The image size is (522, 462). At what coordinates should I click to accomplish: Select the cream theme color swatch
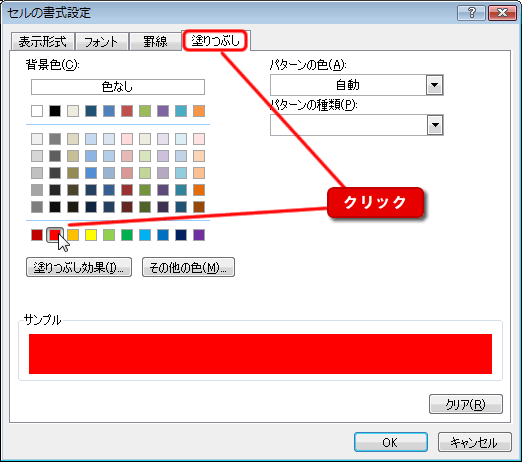(x=73, y=111)
